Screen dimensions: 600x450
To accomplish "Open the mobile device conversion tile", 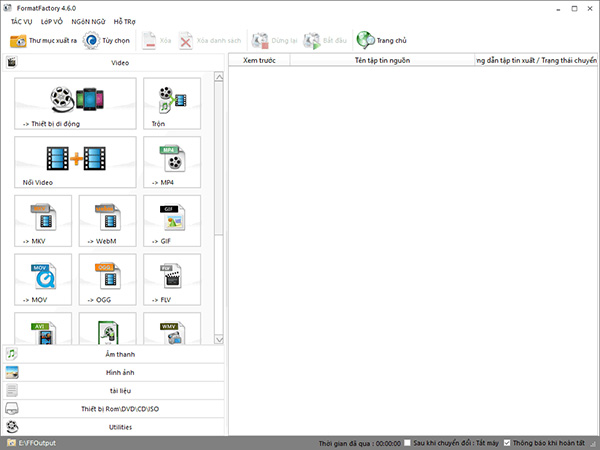I will 75,103.
